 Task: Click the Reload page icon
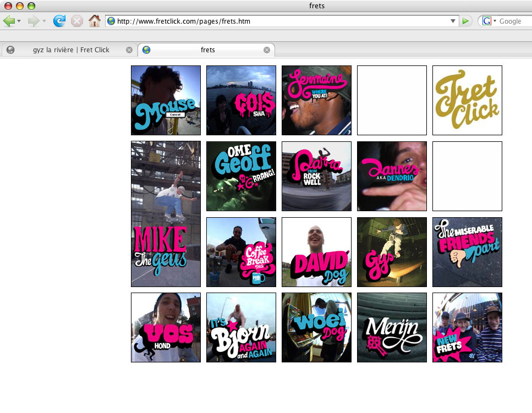pos(59,21)
